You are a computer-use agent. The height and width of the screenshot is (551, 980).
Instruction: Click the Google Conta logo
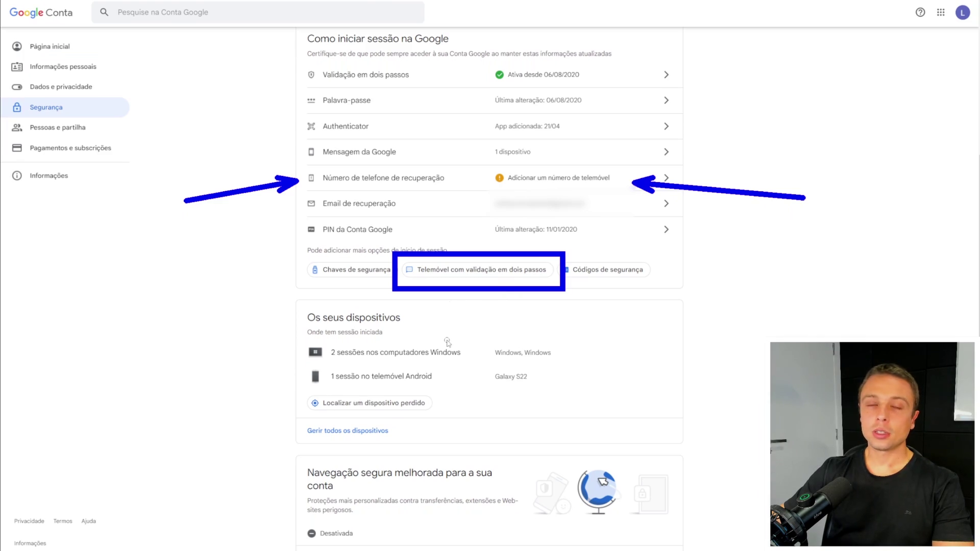click(41, 12)
